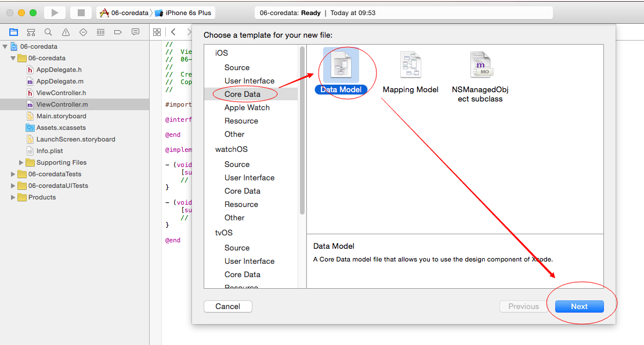Image resolution: width=644 pixels, height=345 pixels.
Task: Select Other under watchOS
Action: point(234,217)
